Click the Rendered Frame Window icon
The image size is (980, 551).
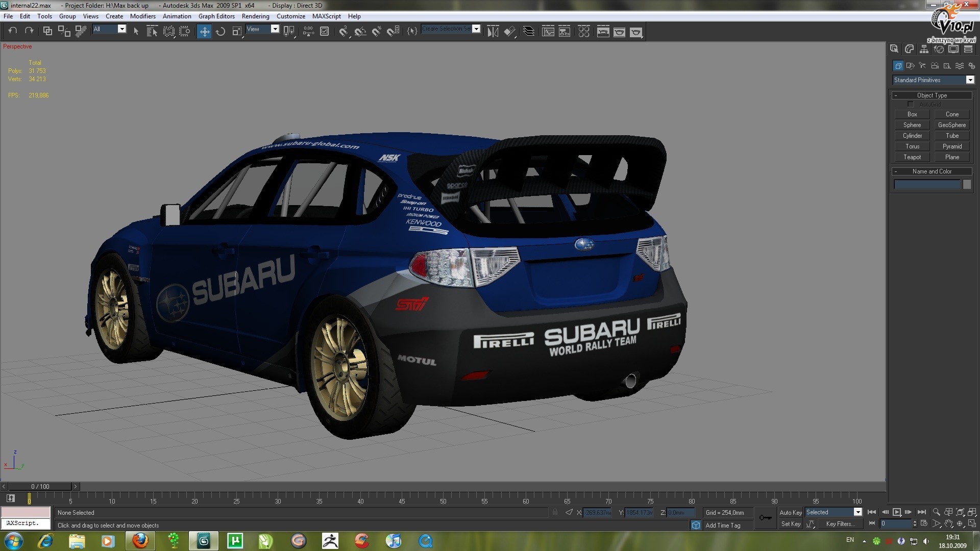[619, 31]
